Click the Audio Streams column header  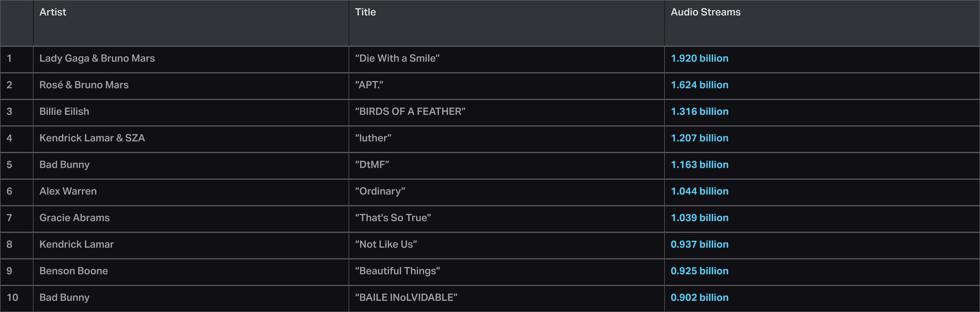click(705, 12)
